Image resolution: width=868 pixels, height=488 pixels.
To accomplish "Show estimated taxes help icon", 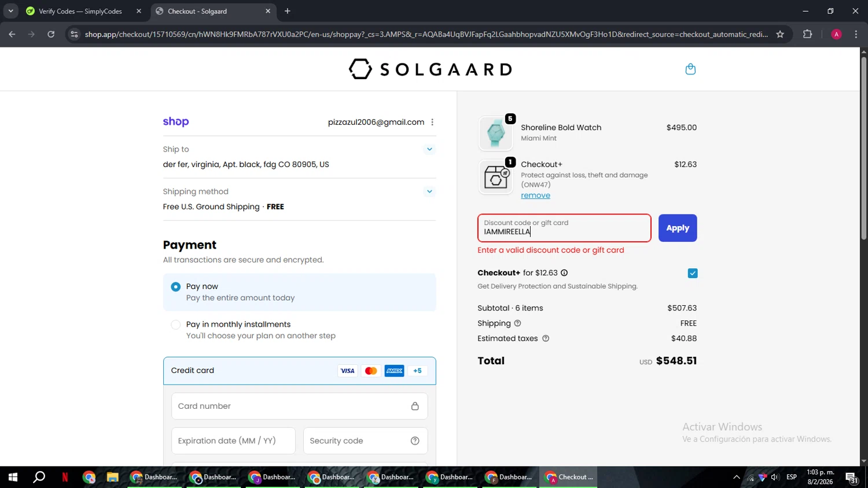I will click(x=546, y=338).
